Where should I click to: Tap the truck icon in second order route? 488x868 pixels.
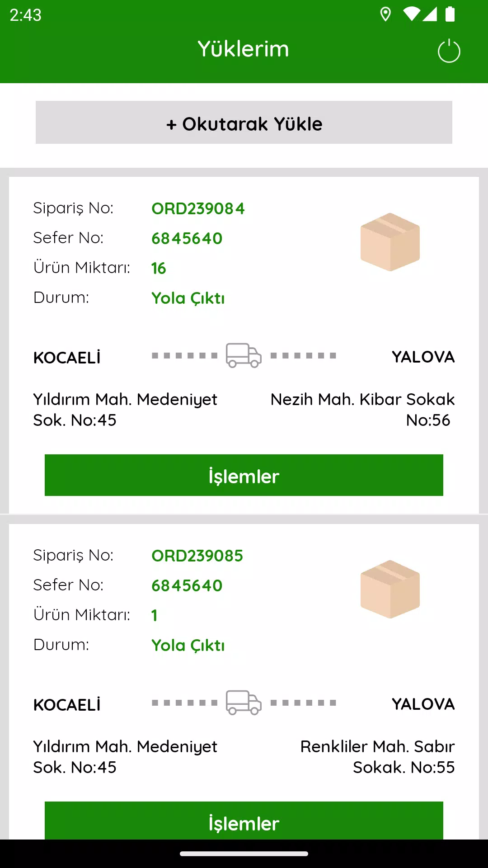pos(244,703)
